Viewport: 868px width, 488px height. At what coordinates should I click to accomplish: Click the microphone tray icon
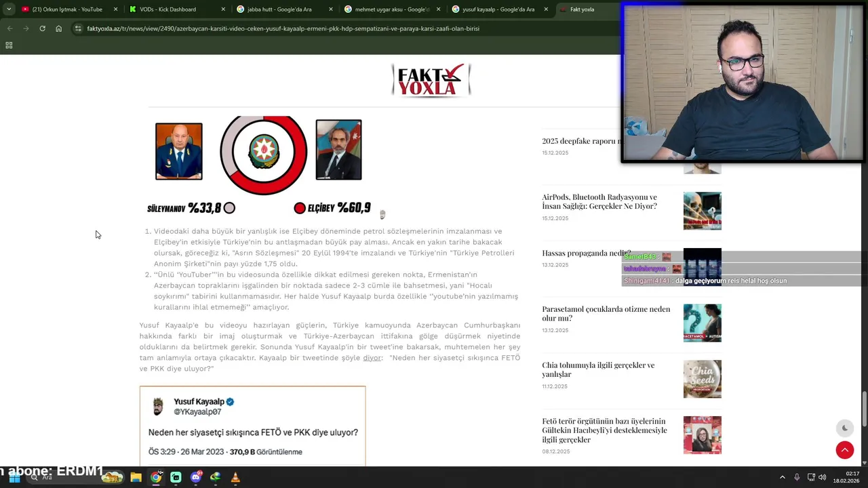pos(797,477)
